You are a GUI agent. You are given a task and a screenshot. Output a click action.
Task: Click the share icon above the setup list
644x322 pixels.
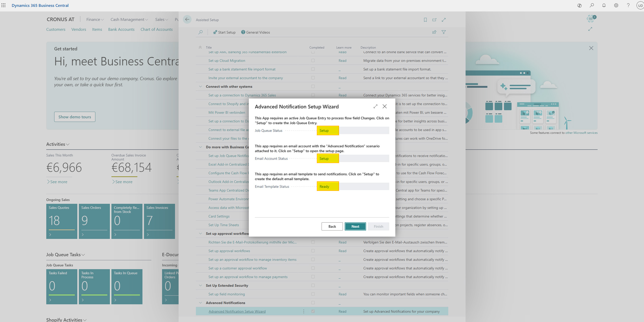pos(434,32)
